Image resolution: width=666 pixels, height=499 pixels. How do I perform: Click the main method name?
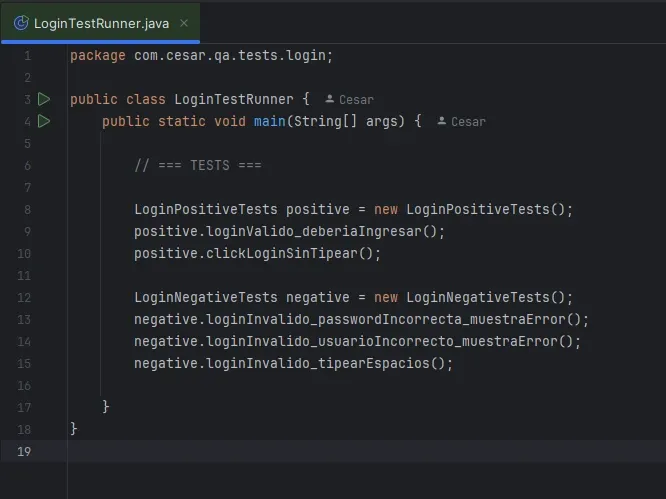pyautogui.click(x=270, y=121)
